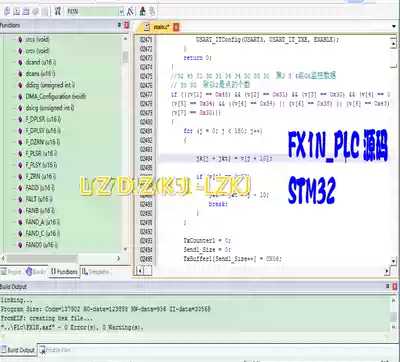Click Build Output scroll down arrow
The width and height of the screenshot is (400, 362).
394,328
